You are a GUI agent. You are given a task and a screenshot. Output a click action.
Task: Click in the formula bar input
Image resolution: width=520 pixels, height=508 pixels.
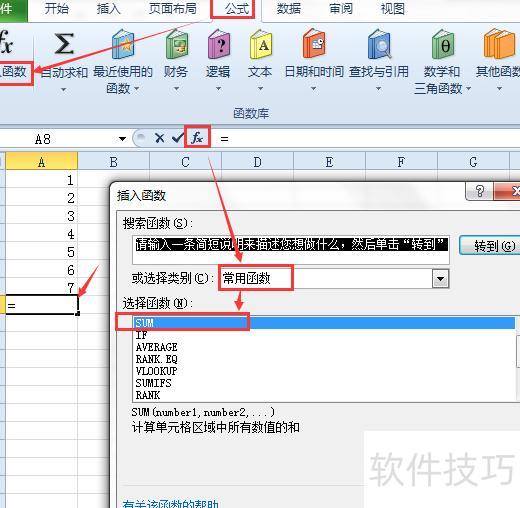pyautogui.click(x=367, y=138)
